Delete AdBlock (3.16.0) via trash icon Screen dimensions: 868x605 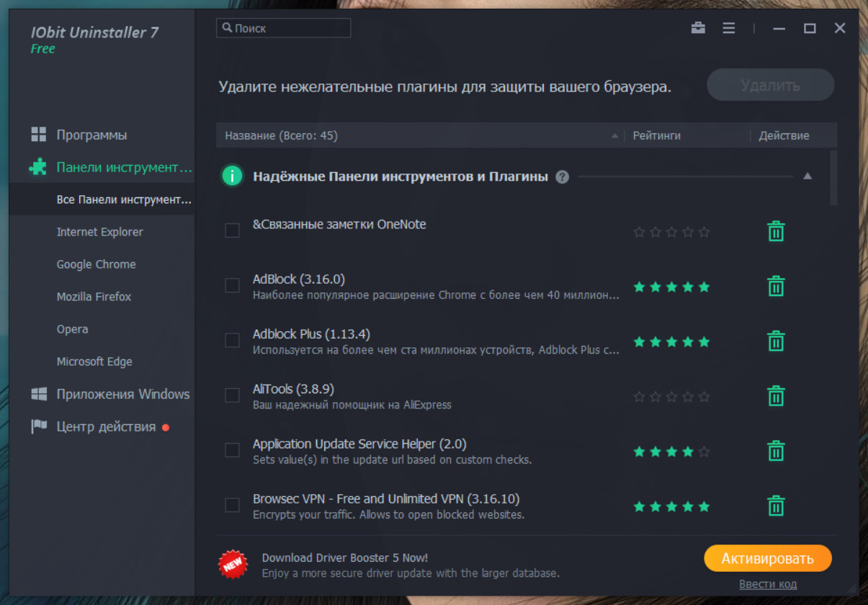[x=776, y=286]
